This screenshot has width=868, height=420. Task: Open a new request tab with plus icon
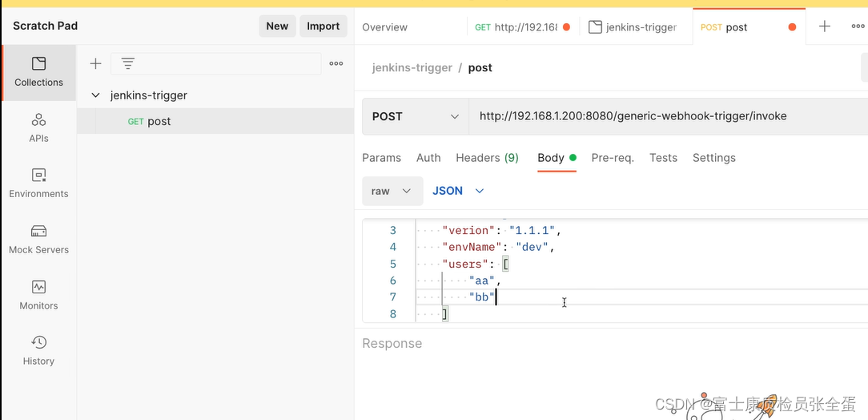(824, 26)
